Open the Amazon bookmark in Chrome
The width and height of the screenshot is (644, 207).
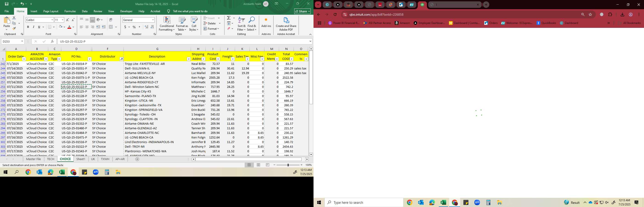[402, 23]
